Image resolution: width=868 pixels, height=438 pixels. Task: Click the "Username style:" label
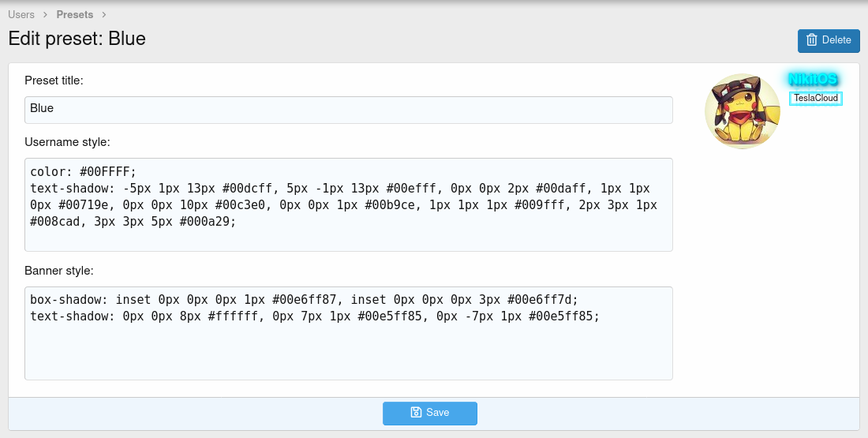click(67, 142)
